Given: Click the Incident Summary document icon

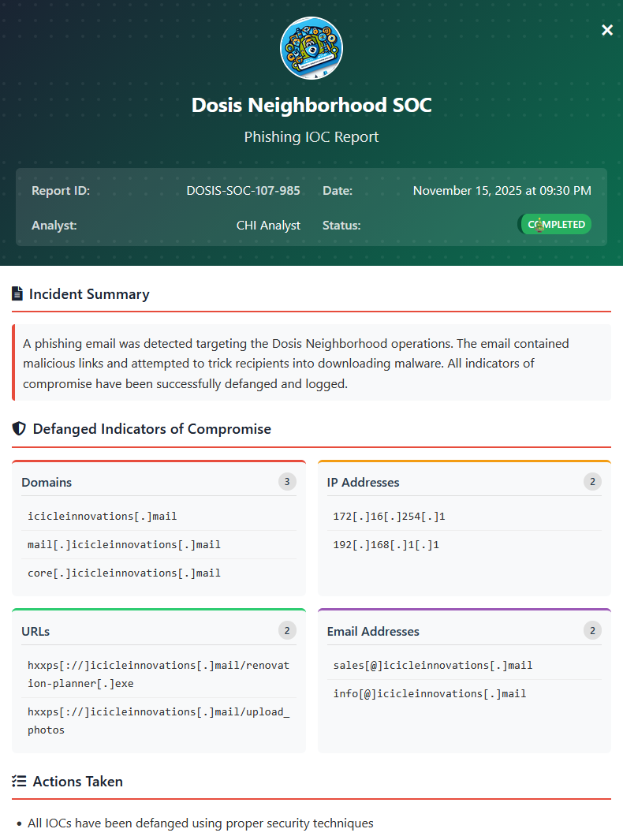Looking at the screenshot, I should point(17,294).
